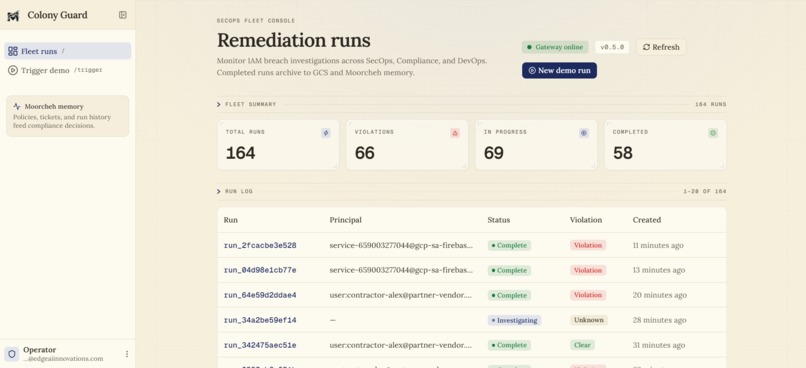Click the Gateway online status badge
Screen dimensions: 806x368
point(555,47)
